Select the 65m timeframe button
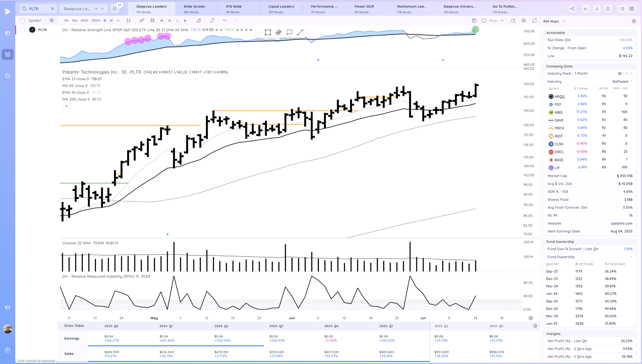Screen dimensions: 642x364 click(x=84, y=21)
